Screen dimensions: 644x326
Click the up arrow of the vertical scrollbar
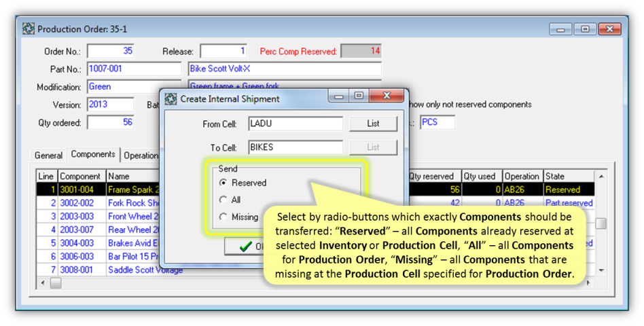pos(601,177)
